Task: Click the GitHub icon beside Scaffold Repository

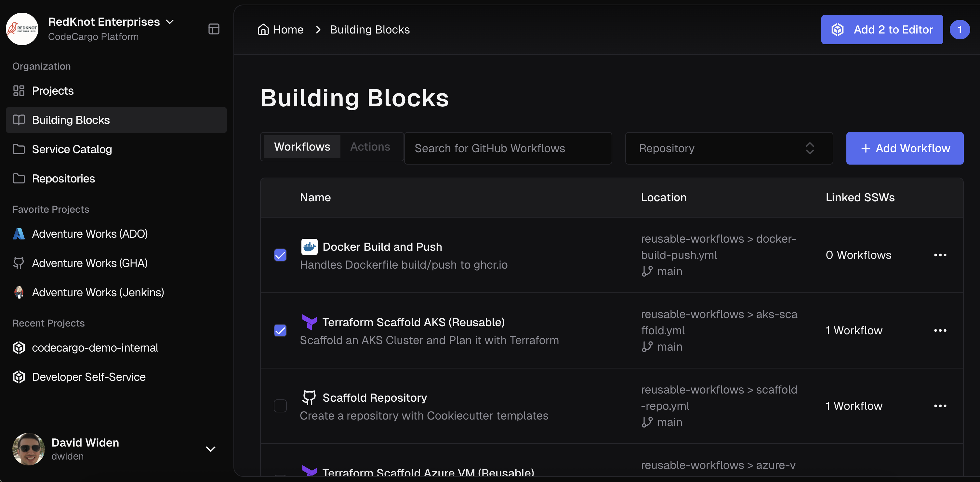Action: 309,397
